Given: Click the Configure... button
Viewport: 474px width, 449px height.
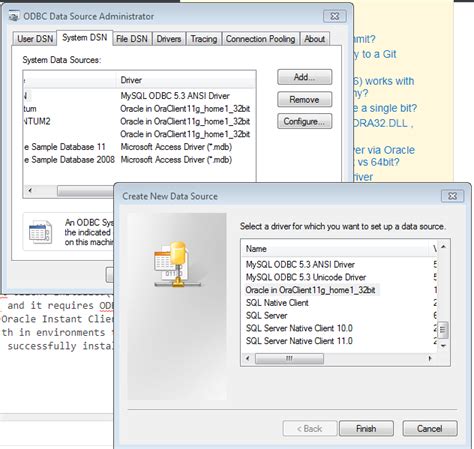Looking at the screenshot, I should click(304, 121).
